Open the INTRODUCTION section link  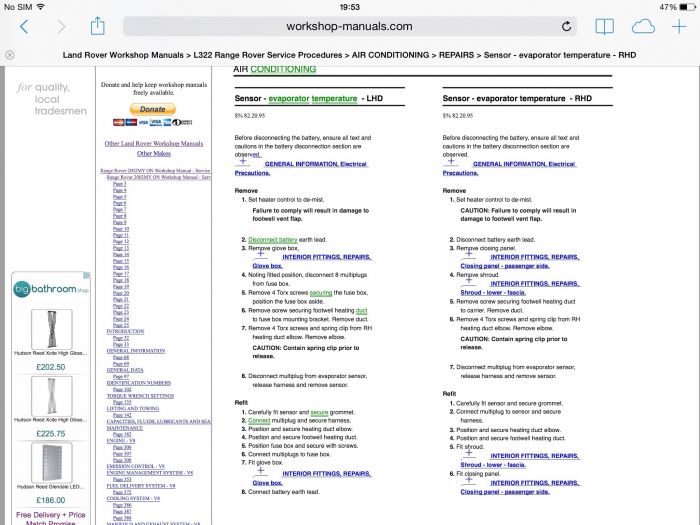tap(125, 331)
